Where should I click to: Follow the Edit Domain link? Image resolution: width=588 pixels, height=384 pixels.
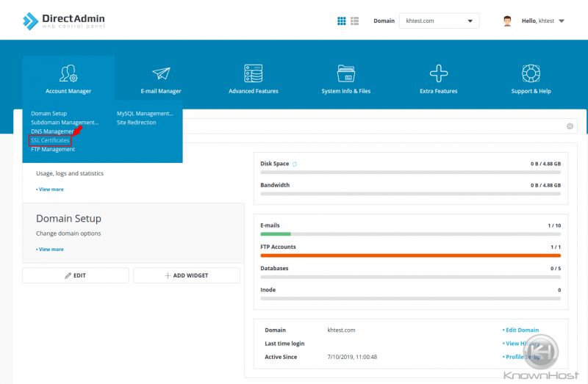click(521, 330)
